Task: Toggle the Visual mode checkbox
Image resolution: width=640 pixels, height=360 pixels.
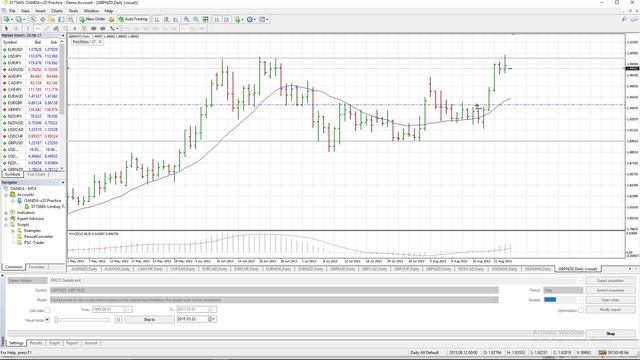Action: pyautogui.click(x=47, y=320)
